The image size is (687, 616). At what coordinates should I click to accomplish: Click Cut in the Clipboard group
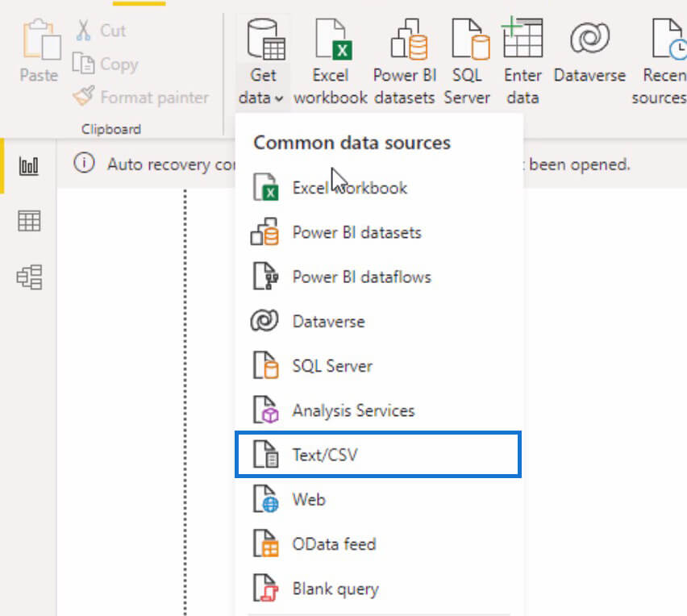tap(101, 31)
